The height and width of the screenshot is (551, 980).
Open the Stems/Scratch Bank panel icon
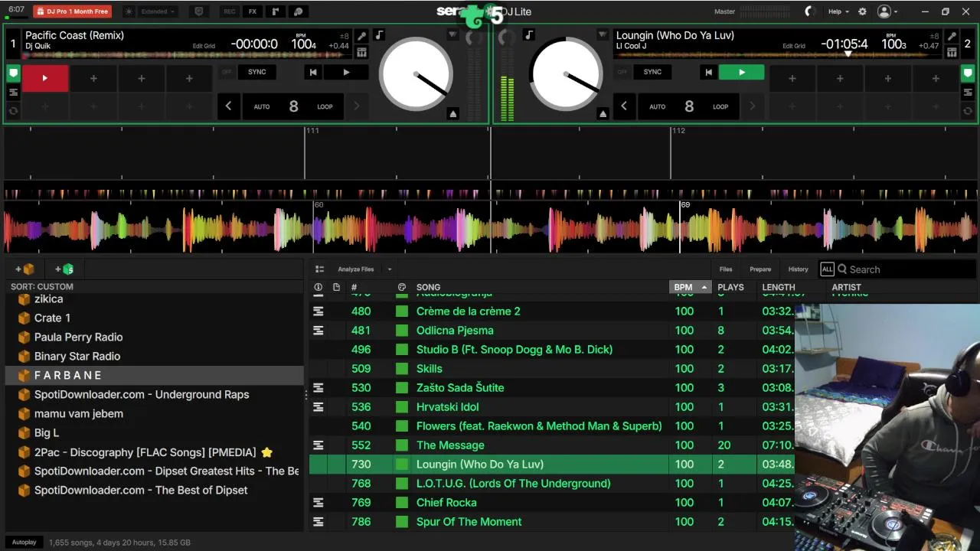point(299,11)
